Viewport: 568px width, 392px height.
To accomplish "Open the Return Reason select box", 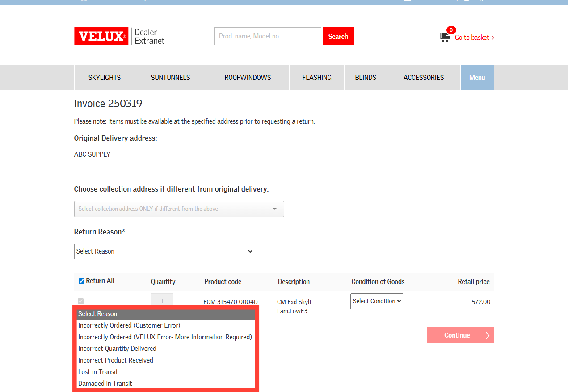I will [x=164, y=251].
